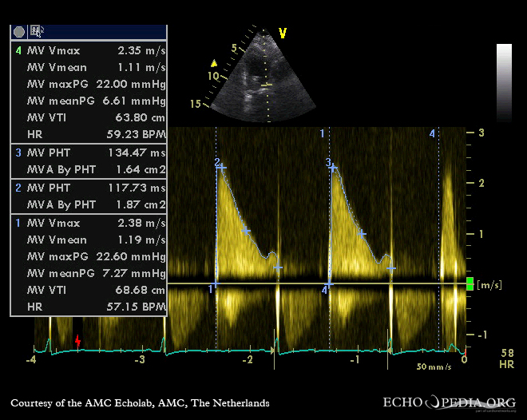Click the calculator worksheet icon in panel header
Screen dimensions: 527x420
36,31
